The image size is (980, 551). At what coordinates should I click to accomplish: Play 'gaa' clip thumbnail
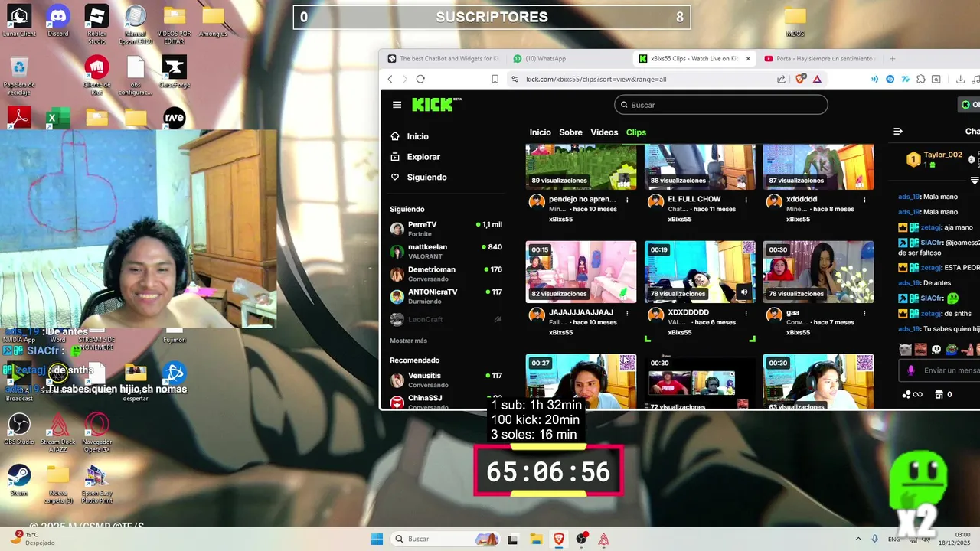click(818, 272)
